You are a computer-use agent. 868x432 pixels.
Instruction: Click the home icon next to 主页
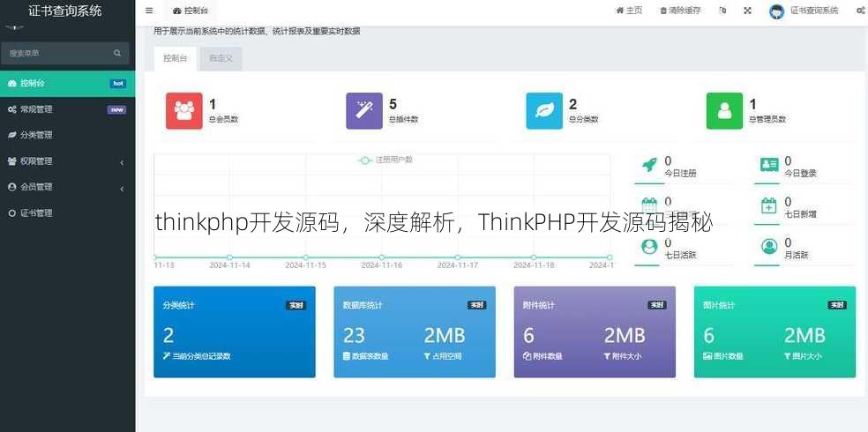pyautogui.click(x=620, y=11)
